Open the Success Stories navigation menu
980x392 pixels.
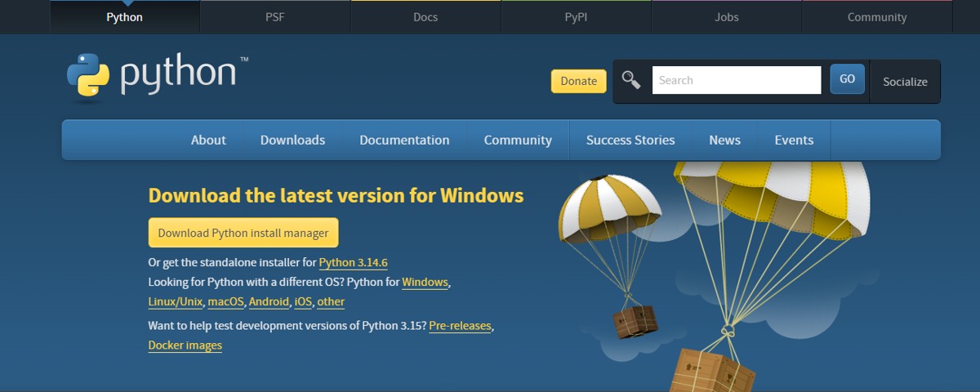pos(630,140)
